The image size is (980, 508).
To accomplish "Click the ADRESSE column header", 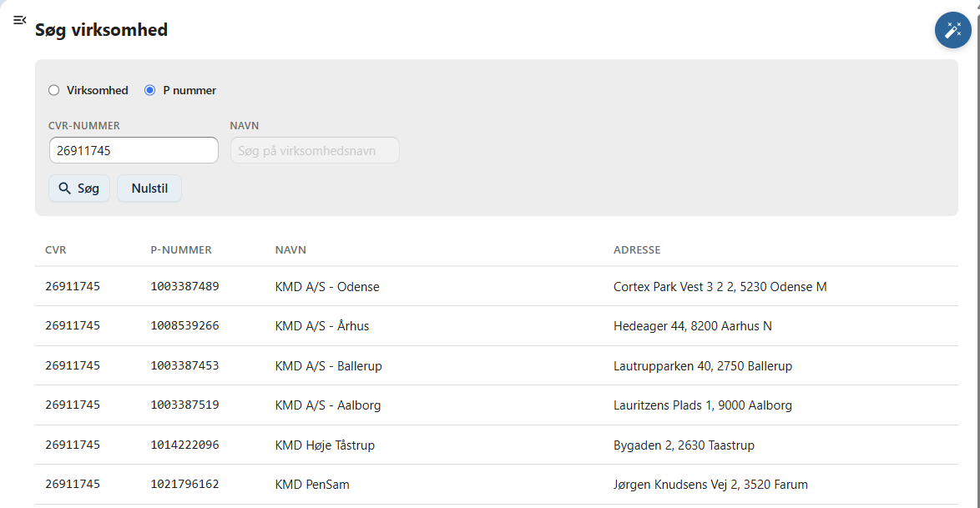I will pos(637,250).
